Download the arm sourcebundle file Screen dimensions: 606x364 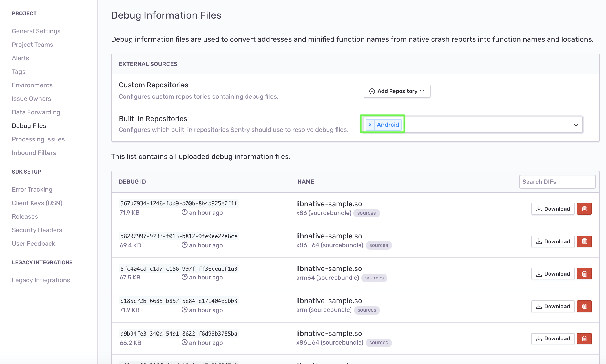click(x=553, y=306)
